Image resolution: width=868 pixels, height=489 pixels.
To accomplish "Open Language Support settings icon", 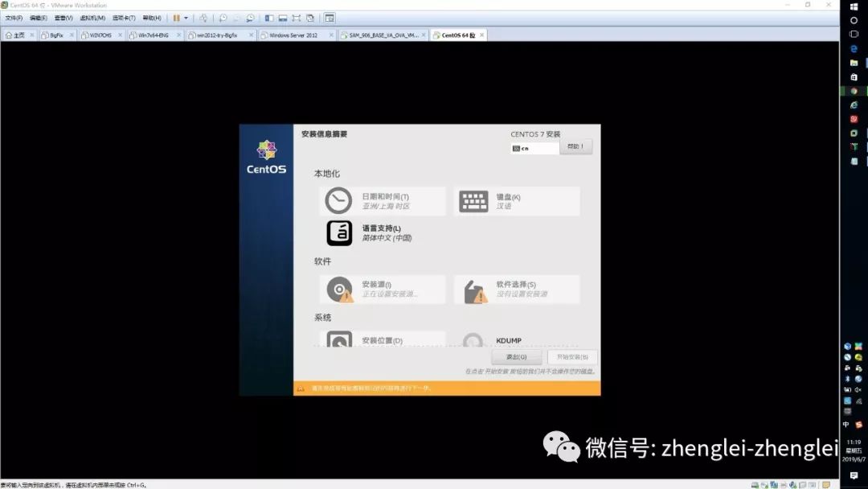I will point(339,232).
